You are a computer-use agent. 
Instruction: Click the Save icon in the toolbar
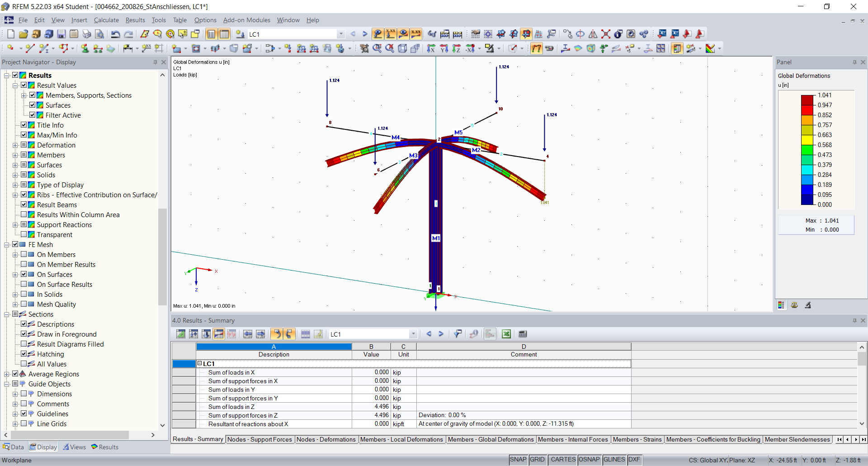[61, 33]
